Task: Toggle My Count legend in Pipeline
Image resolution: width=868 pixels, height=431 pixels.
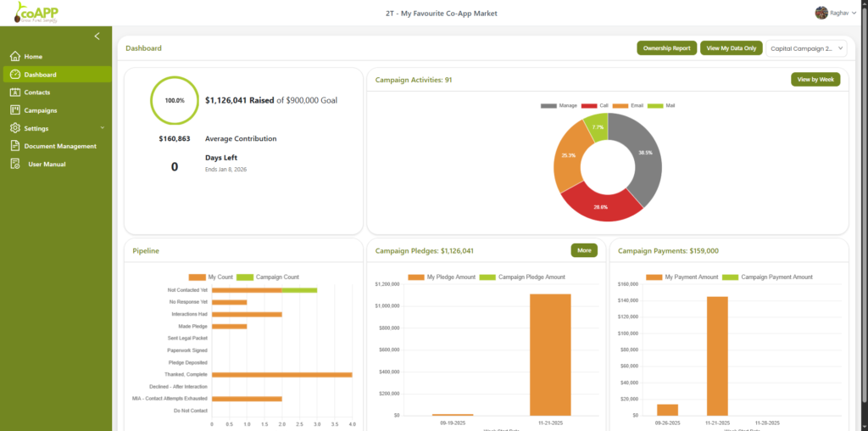Action: point(197,277)
